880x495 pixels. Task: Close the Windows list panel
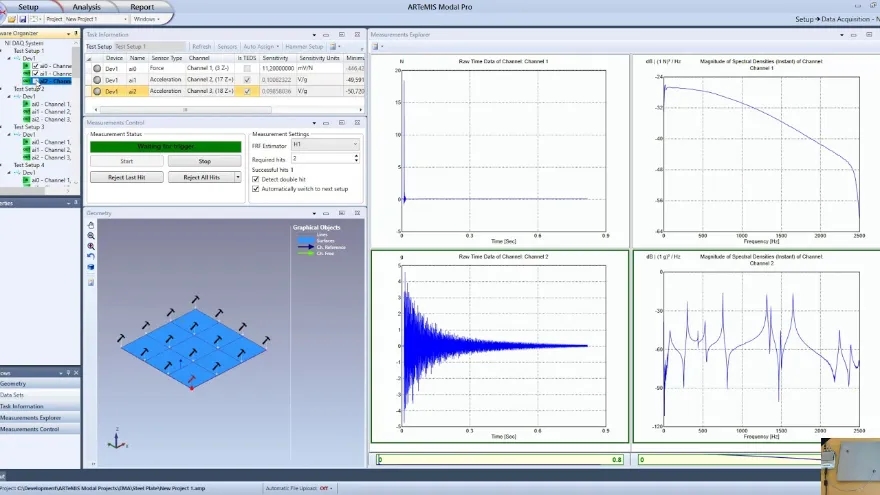point(76,373)
